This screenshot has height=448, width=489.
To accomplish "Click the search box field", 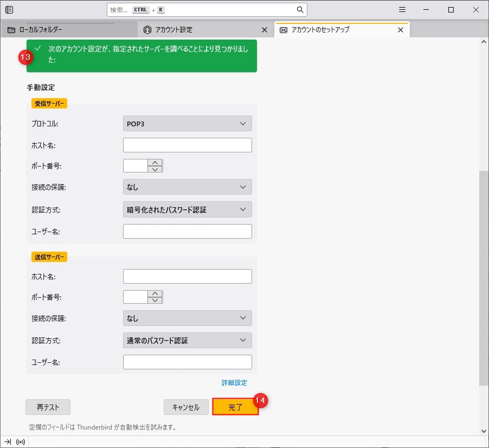I will (x=207, y=10).
